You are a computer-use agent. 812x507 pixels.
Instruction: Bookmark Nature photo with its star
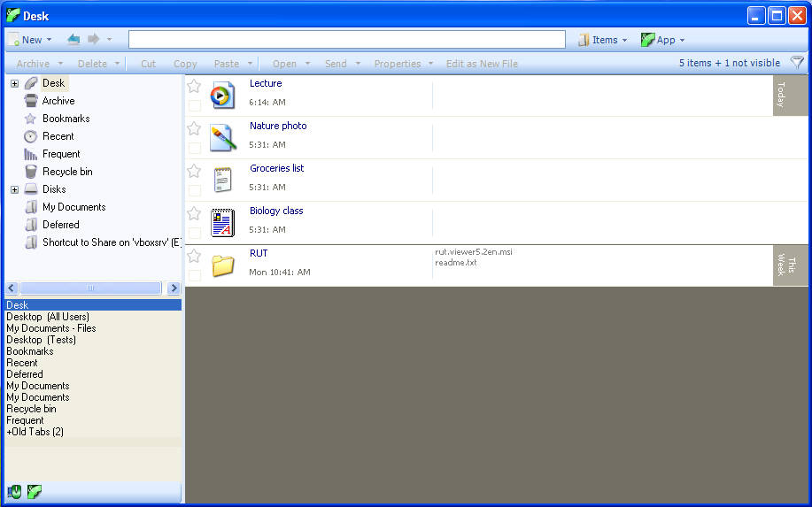194,127
